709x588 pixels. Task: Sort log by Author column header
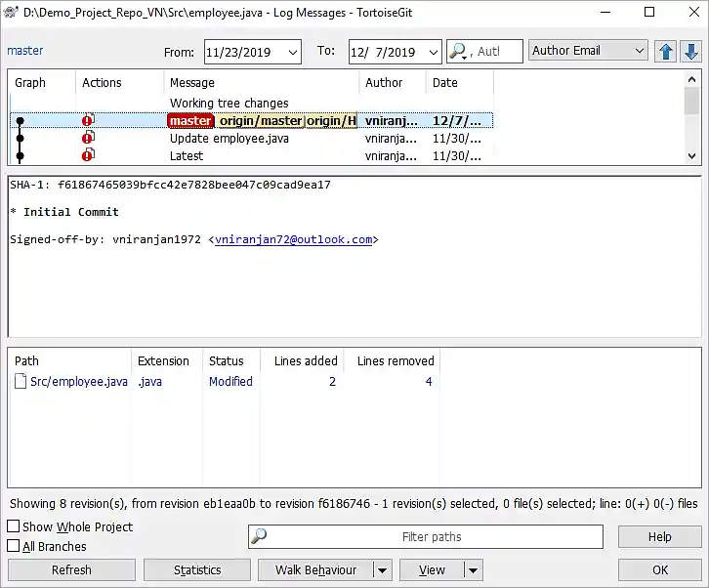coord(384,83)
